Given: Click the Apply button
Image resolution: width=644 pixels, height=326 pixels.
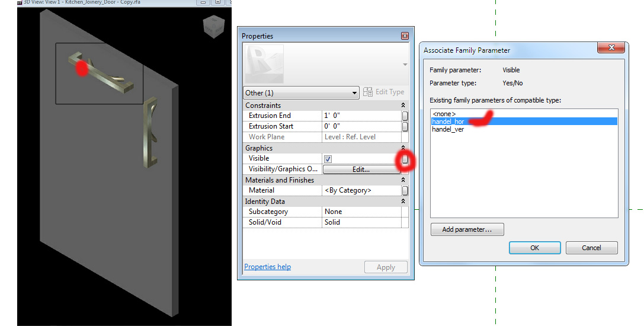Looking at the screenshot, I should tap(386, 267).
